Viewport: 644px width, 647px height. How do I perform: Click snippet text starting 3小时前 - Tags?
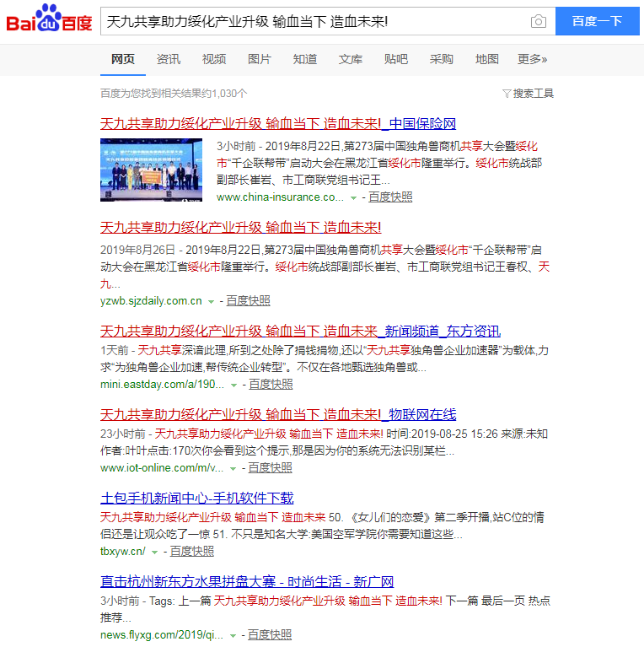[x=325, y=609]
